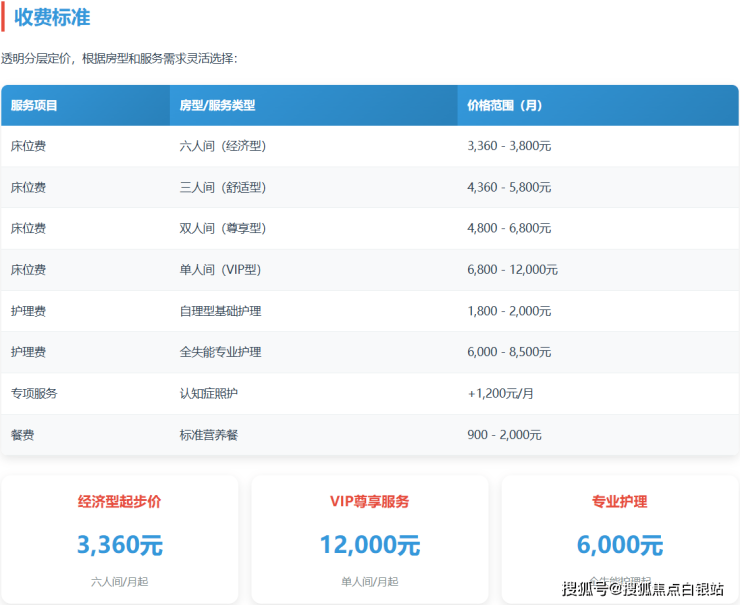Click the 6,800 - 12,000元 price cell
The width and height of the screenshot is (740, 605).
tap(512, 270)
